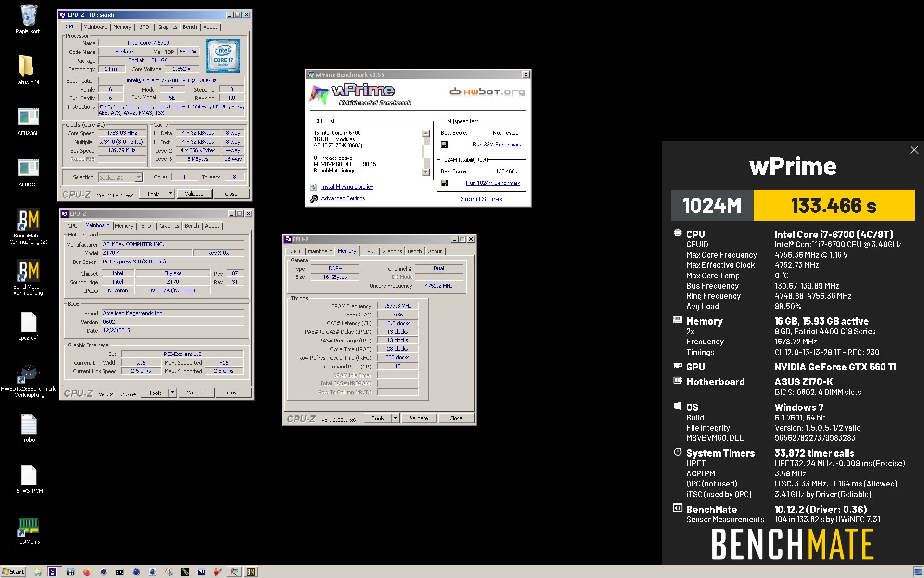This screenshot has width=924, height=578.
Task: Click the Install Missing Libraries link
Action: (347, 187)
